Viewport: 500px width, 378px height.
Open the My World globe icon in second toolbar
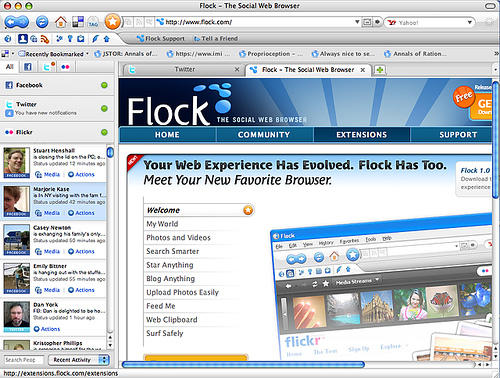click(x=8, y=39)
